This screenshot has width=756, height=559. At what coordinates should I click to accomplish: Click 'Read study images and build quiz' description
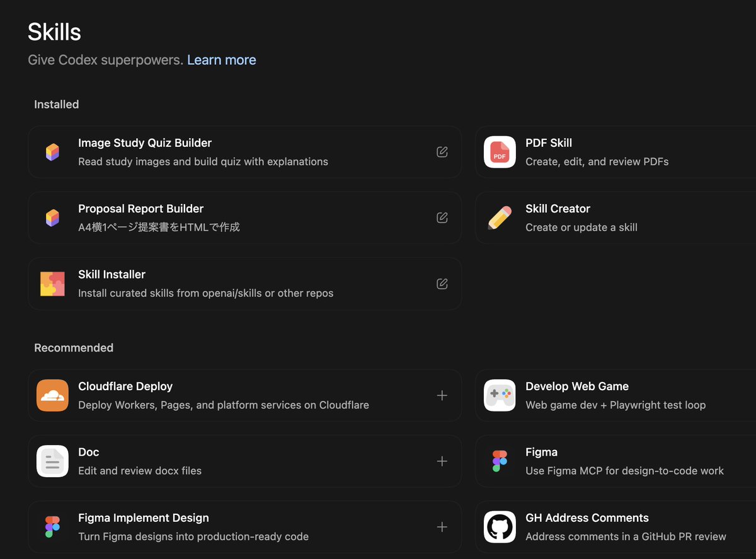[203, 162]
